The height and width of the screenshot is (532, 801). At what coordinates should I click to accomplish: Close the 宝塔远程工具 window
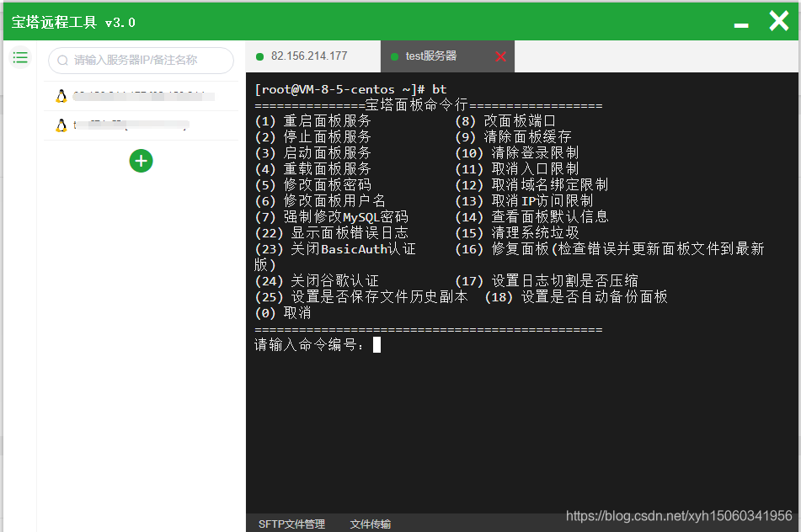tap(779, 21)
